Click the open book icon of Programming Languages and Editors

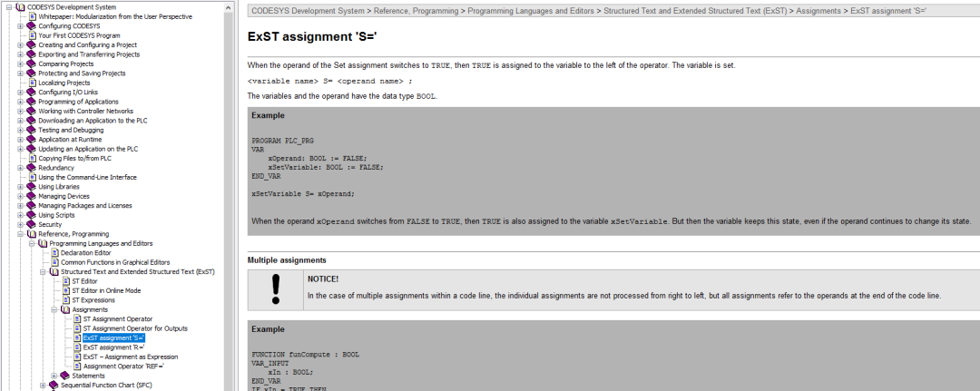coord(43,243)
